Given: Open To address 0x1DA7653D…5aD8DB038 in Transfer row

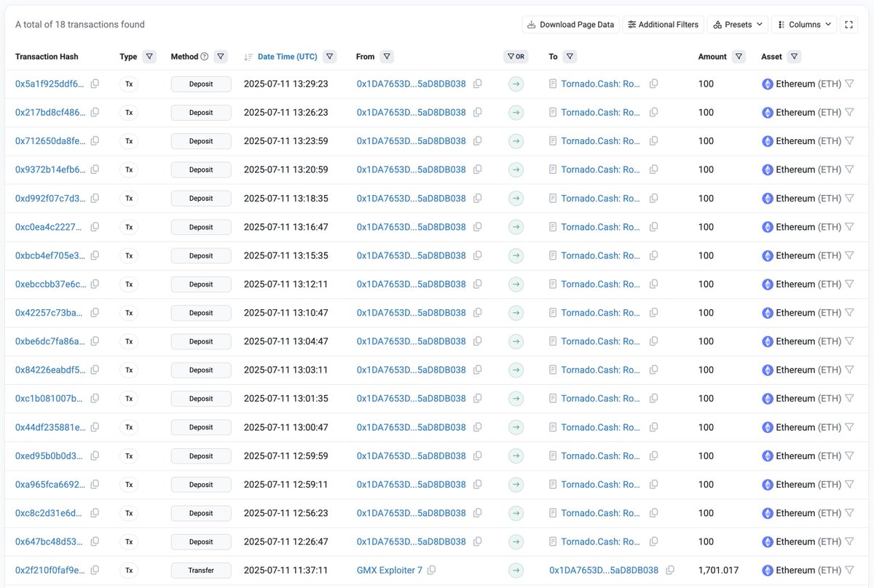Looking at the screenshot, I should pos(604,571).
